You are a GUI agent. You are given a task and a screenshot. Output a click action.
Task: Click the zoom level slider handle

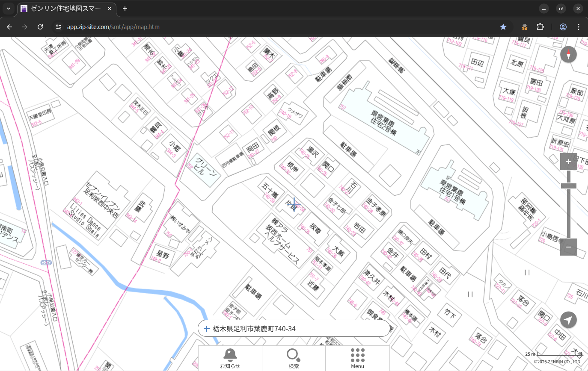568,186
